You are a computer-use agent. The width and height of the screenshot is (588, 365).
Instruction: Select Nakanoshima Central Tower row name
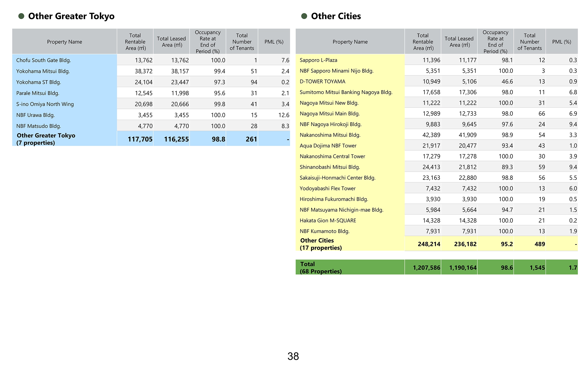[x=332, y=156]
